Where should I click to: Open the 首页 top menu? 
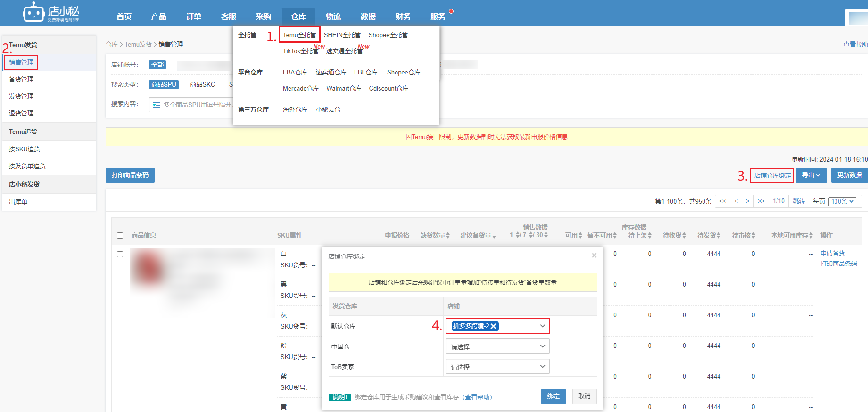(x=124, y=16)
